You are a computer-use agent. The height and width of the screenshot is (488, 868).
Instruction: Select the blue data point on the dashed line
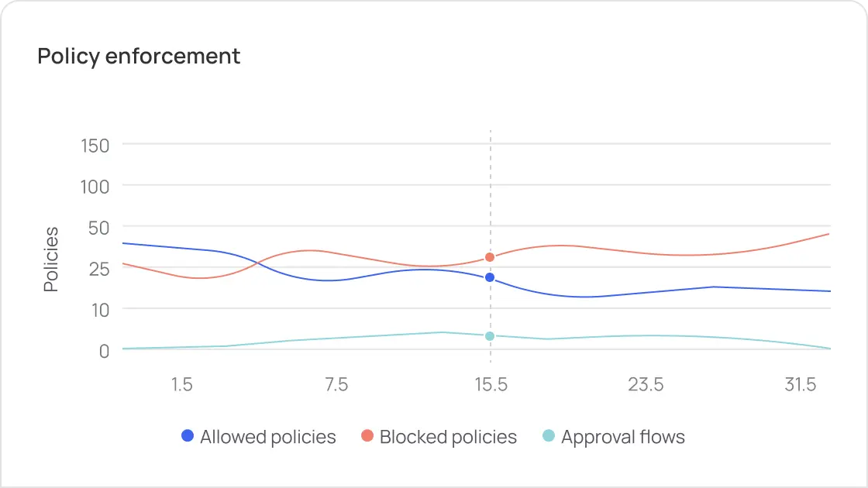(x=490, y=277)
